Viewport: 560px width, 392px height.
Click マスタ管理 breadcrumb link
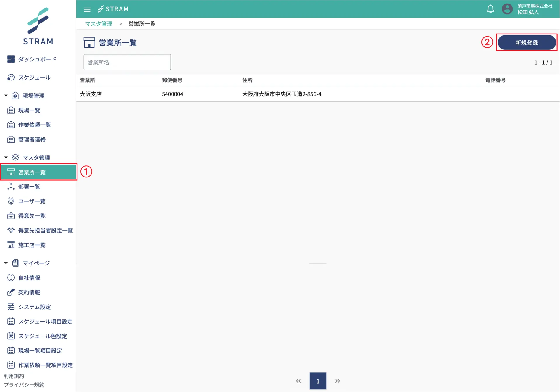tap(98, 24)
